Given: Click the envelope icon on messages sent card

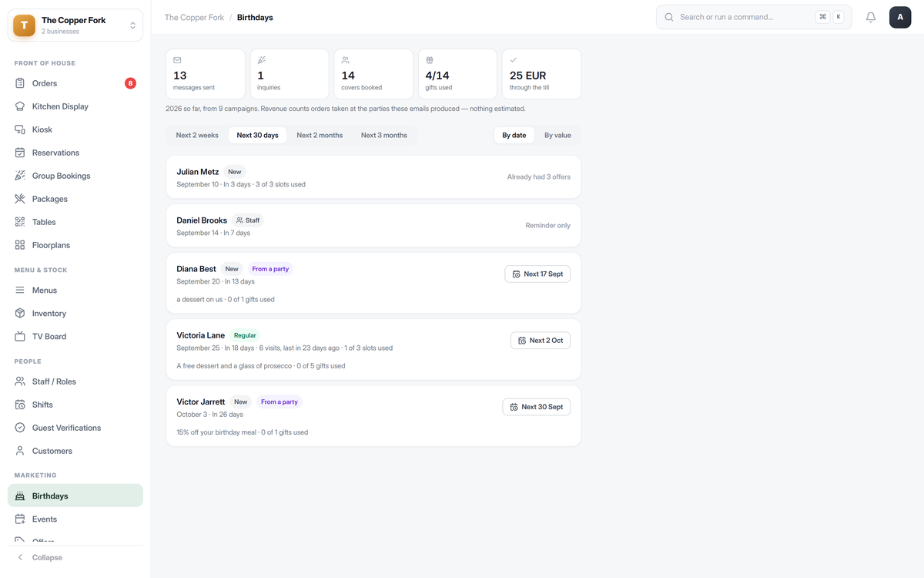Looking at the screenshot, I should pos(177,60).
